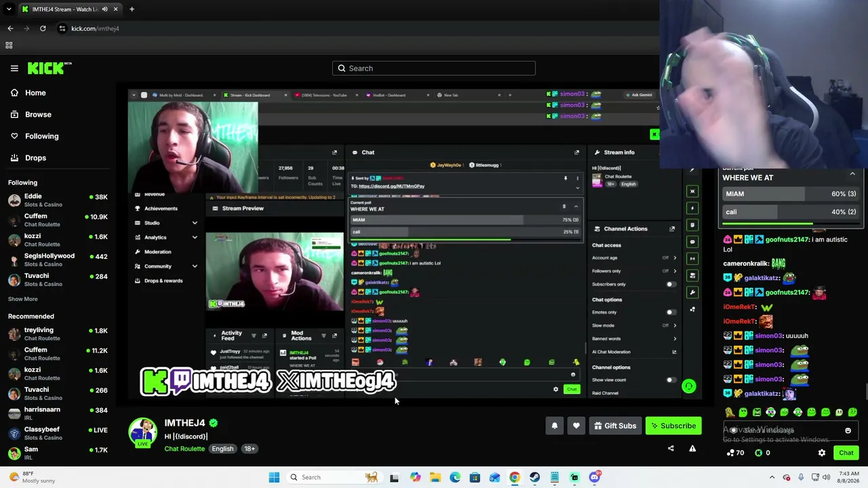The width and height of the screenshot is (868, 488).
Task: Go back in browser history
Action: [10, 28]
